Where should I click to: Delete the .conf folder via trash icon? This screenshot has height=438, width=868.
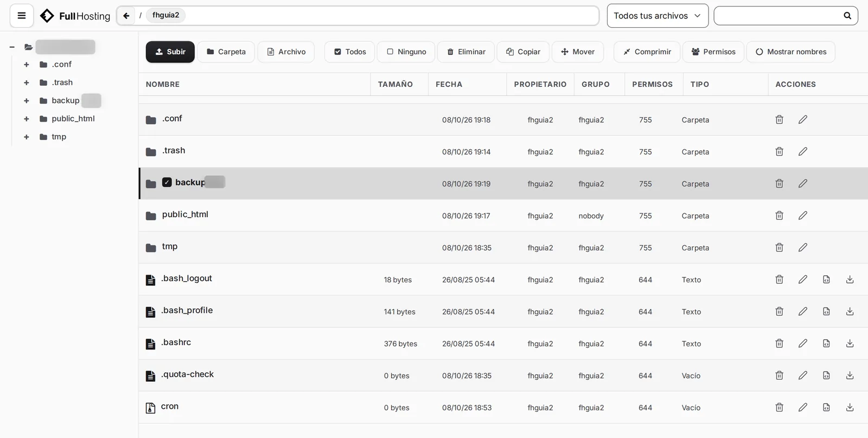pyautogui.click(x=779, y=119)
